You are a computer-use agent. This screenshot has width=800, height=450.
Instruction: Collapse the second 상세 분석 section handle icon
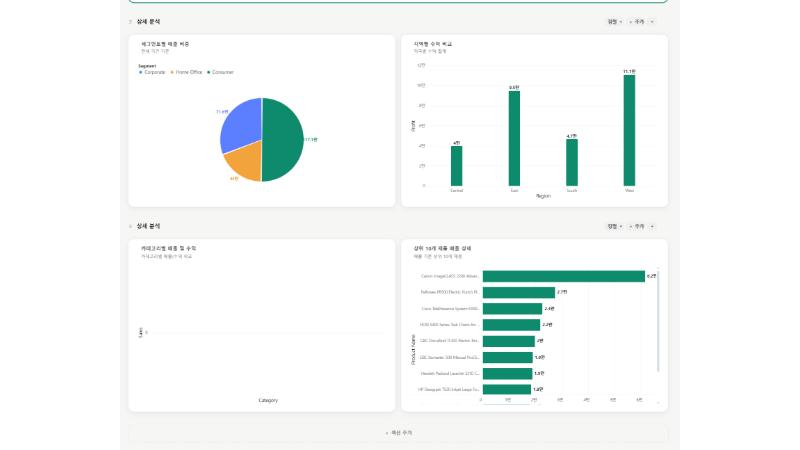tap(131, 226)
